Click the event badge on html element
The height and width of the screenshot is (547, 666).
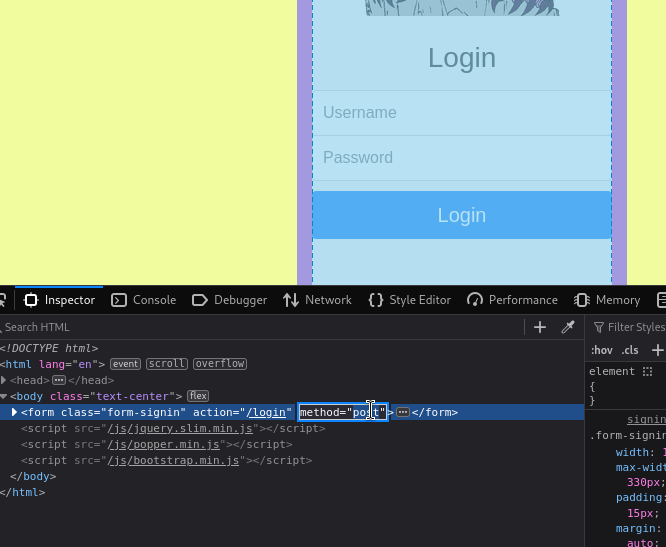click(125, 364)
